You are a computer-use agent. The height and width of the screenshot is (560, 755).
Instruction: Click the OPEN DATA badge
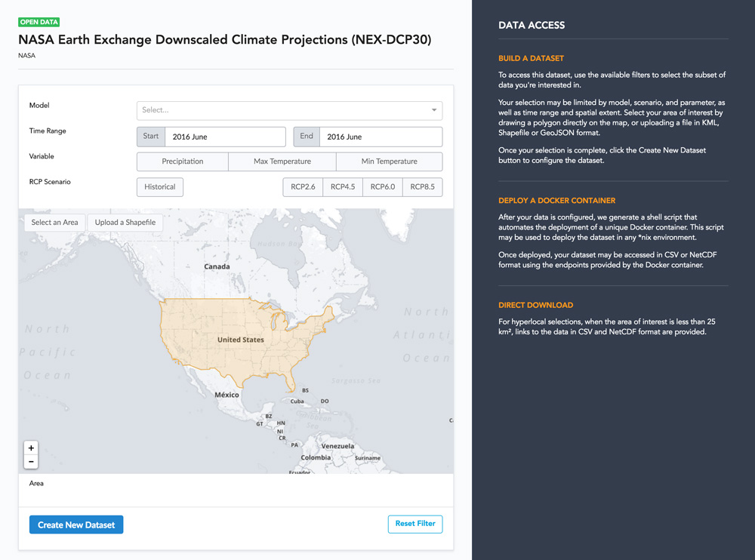39,22
